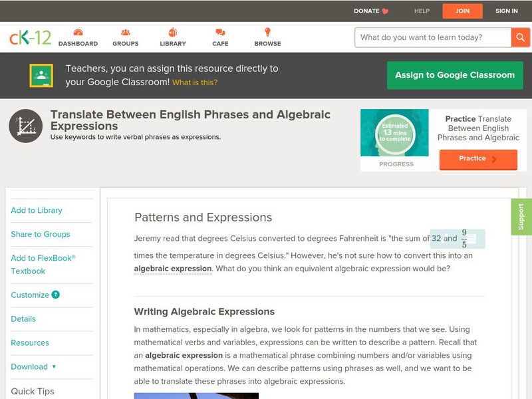Click Add to Library link
This screenshot has width=532, height=399.
pyautogui.click(x=37, y=210)
